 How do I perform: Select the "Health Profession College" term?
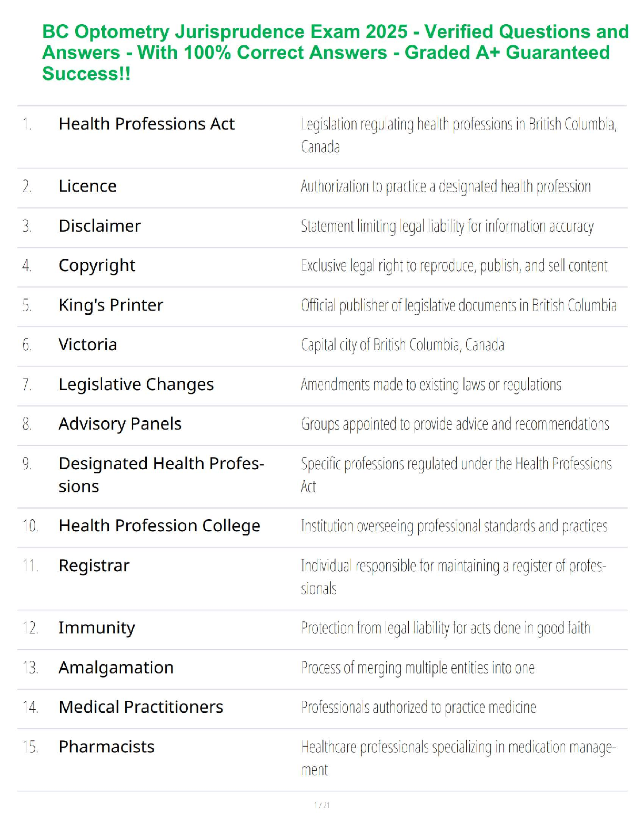[x=159, y=526]
